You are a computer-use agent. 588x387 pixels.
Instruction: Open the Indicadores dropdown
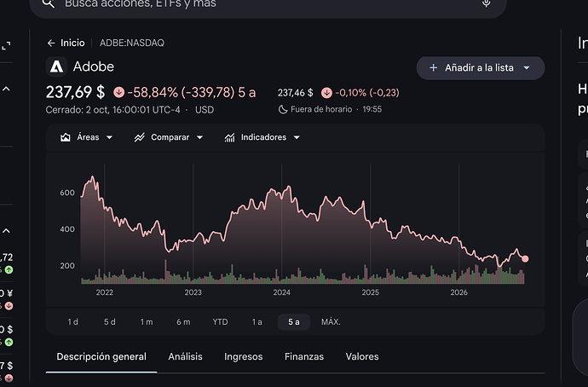pos(262,137)
